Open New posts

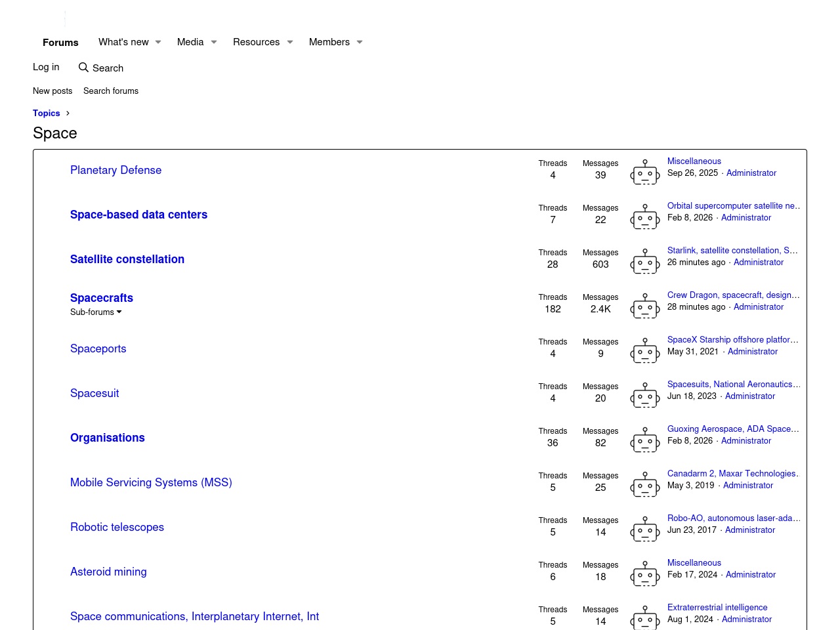pos(52,91)
